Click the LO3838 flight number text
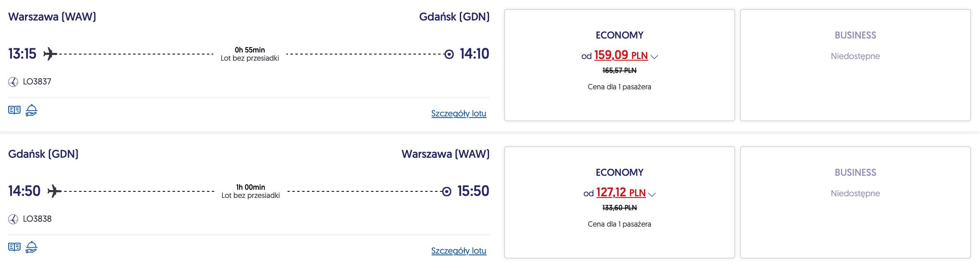Viewport: 980px width, 268px height. click(37, 219)
